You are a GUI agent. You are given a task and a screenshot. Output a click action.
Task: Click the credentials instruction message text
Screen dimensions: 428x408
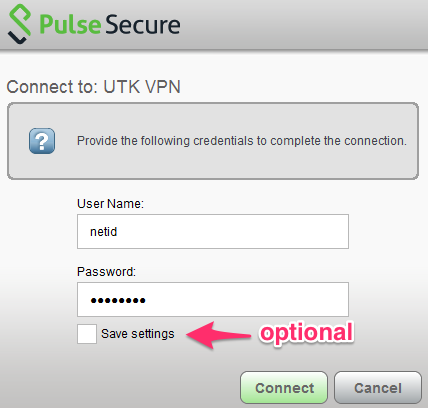point(242,141)
